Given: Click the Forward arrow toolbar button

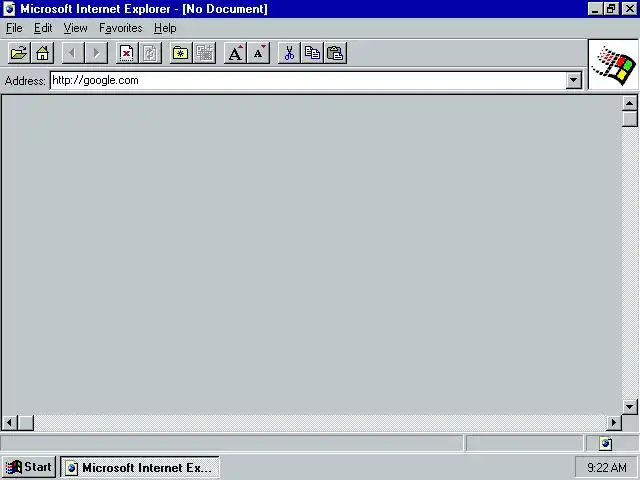Looking at the screenshot, I should 96,53.
